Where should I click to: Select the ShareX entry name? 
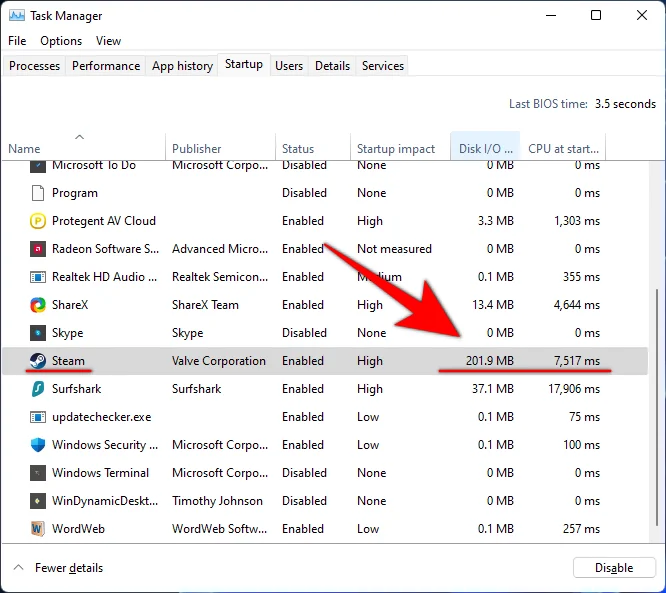[70, 305]
